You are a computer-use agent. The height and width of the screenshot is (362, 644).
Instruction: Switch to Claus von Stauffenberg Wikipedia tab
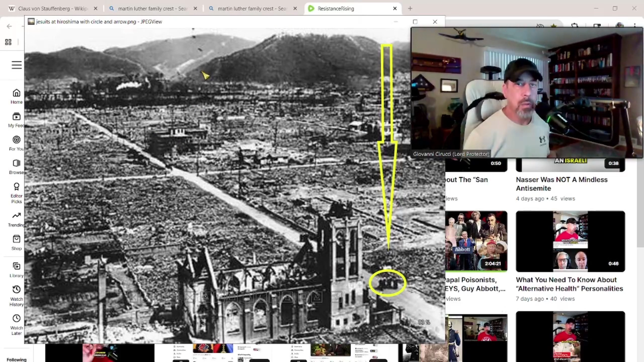(x=50, y=9)
